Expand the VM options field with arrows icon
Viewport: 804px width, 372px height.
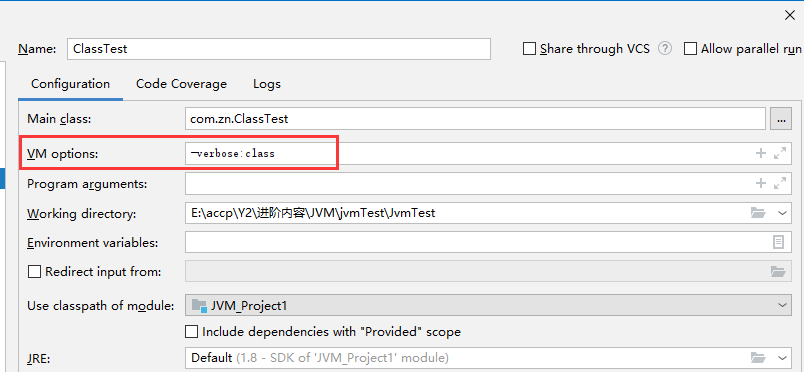pos(780,153)
